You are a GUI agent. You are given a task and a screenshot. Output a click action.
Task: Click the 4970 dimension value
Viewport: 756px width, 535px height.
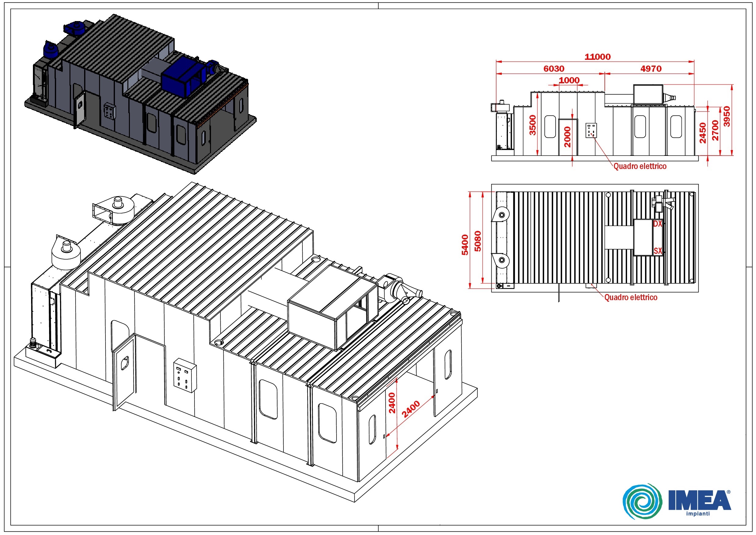[x=651, y=69]
